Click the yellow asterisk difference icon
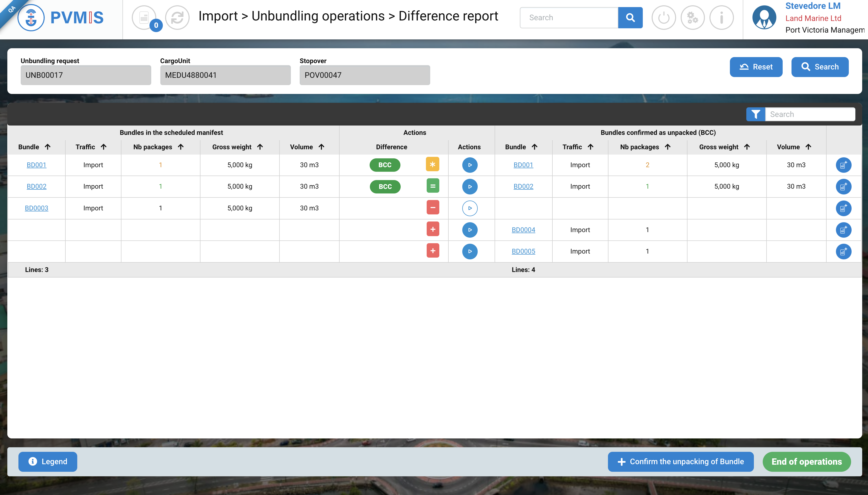 (432, 164)
